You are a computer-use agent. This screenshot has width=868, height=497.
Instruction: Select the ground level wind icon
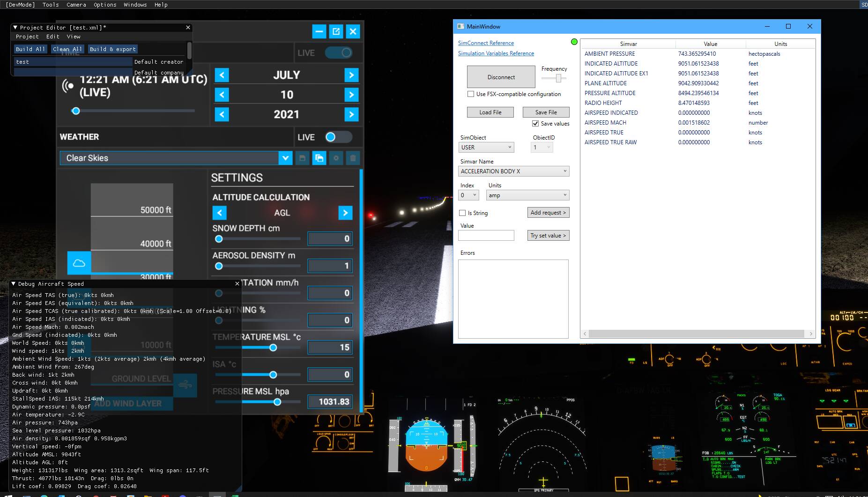coord(185,385)
